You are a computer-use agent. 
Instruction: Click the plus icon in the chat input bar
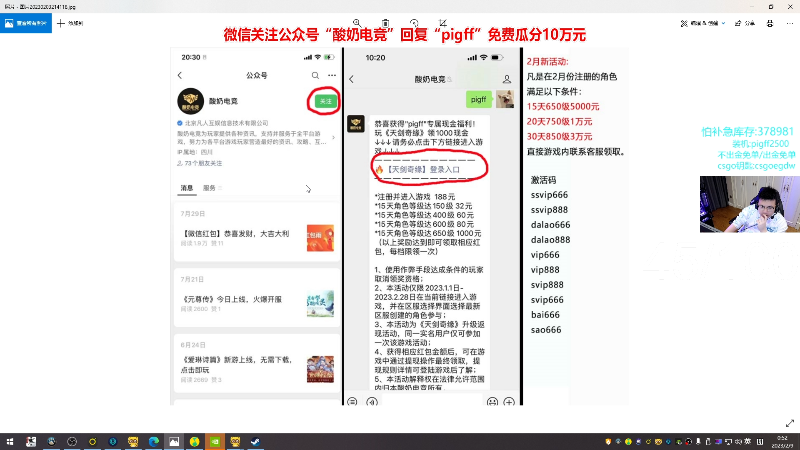tap(509, 402)
